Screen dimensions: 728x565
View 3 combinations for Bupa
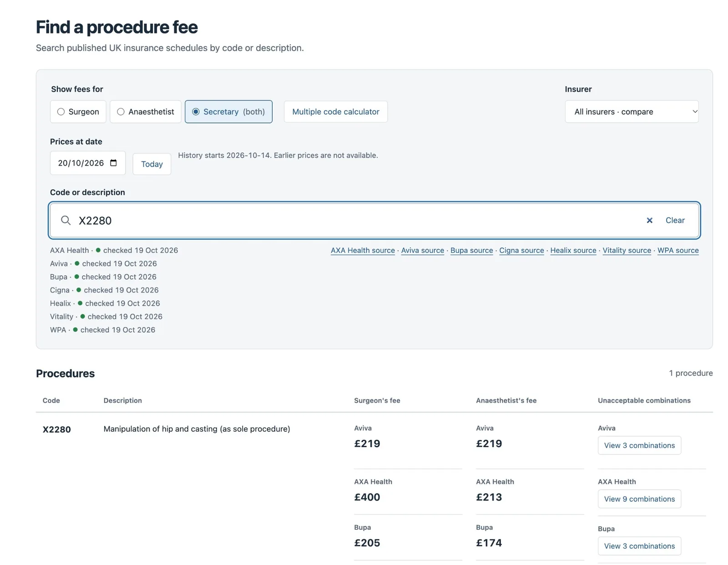click(639, 546)
